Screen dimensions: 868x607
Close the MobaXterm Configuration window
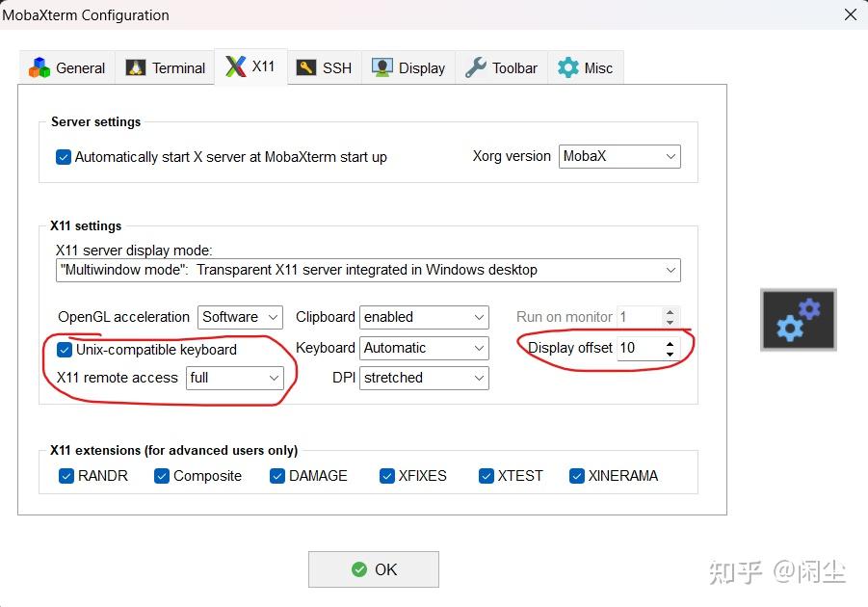pos(850,14)
